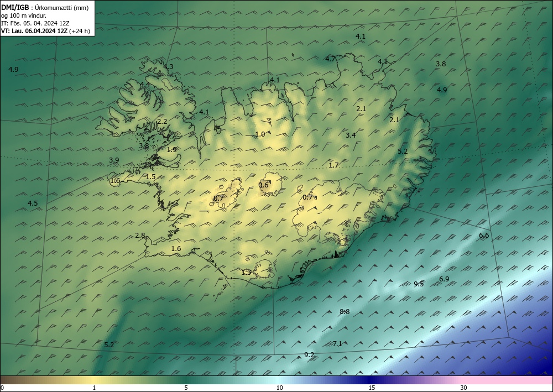
Task: Select the map value '2.2'
Action: [x=162, y=121]
